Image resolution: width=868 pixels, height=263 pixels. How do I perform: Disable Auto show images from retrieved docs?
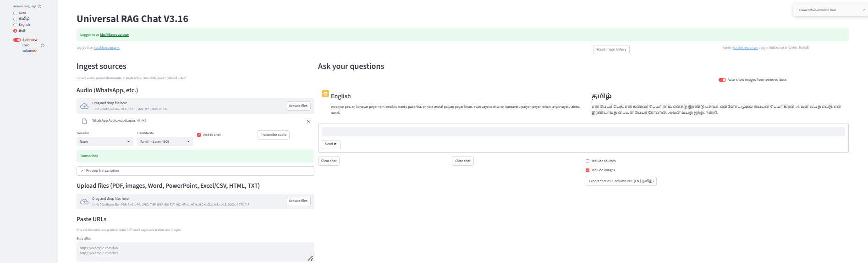coord(722,80)
